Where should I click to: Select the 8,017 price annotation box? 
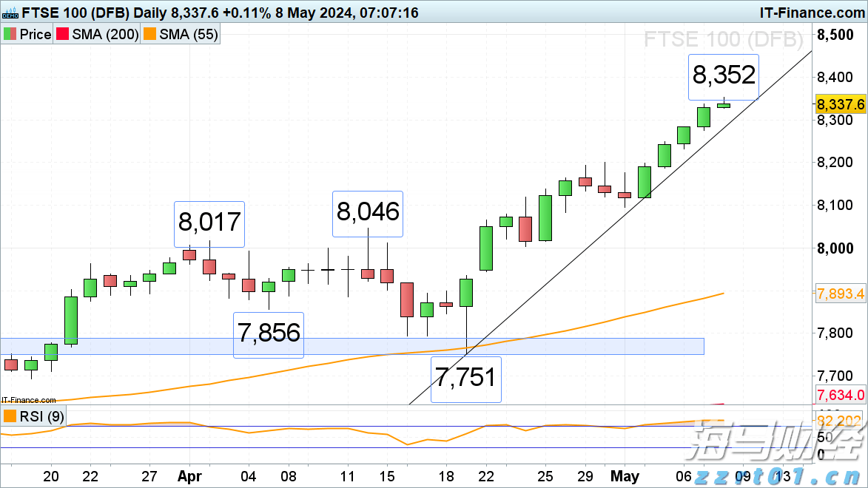[209, 223]
